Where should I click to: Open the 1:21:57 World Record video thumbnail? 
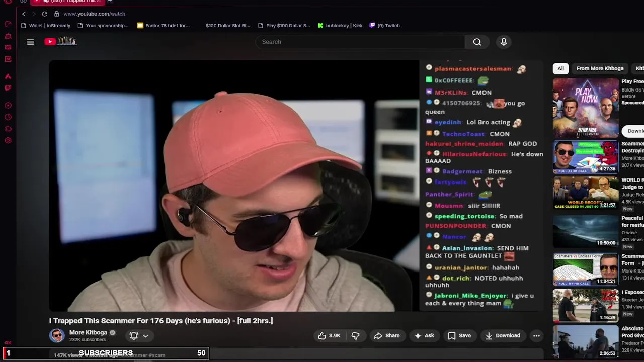pos(586,193)
